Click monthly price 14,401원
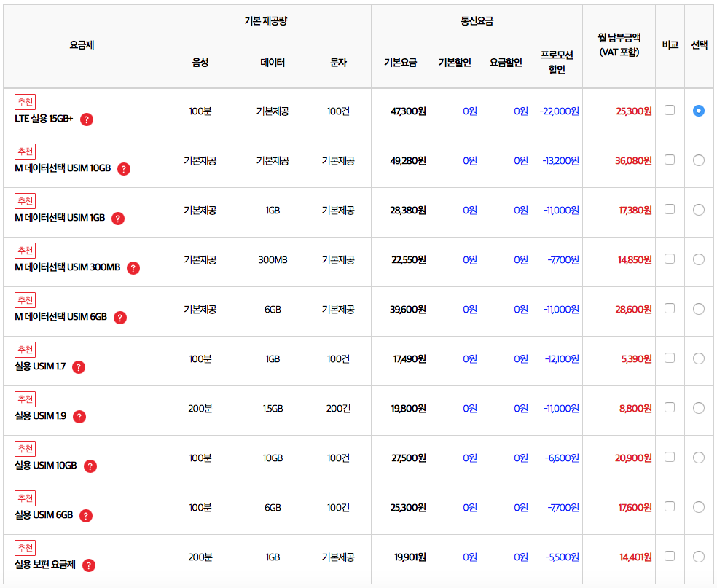This screenshot has width=717, height=588. click(635, 557)
